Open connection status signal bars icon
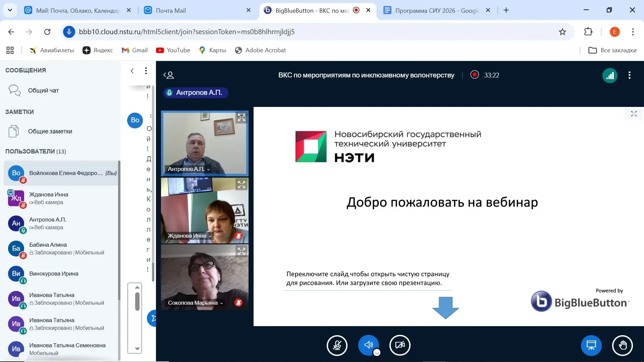Image resolution: width=644 pixels, height=362 pixels. coord(610,75)
